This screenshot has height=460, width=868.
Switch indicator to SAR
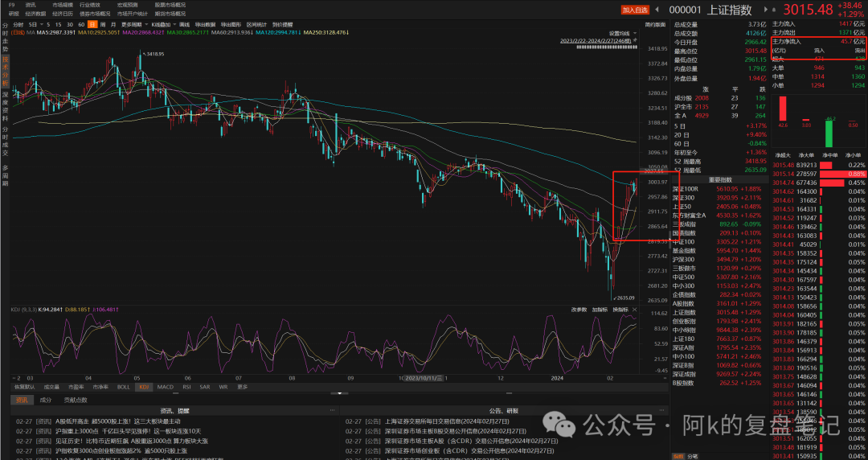(205, 387)
